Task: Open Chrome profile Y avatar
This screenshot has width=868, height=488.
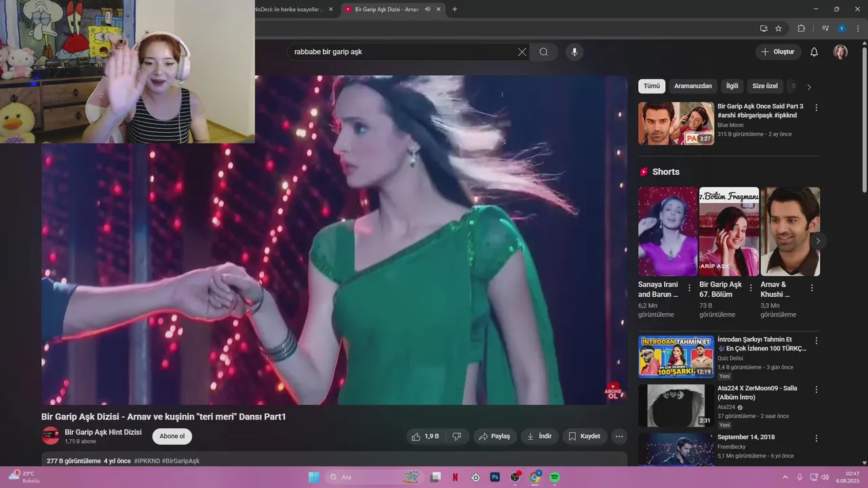Action: (x=842, y=28)
